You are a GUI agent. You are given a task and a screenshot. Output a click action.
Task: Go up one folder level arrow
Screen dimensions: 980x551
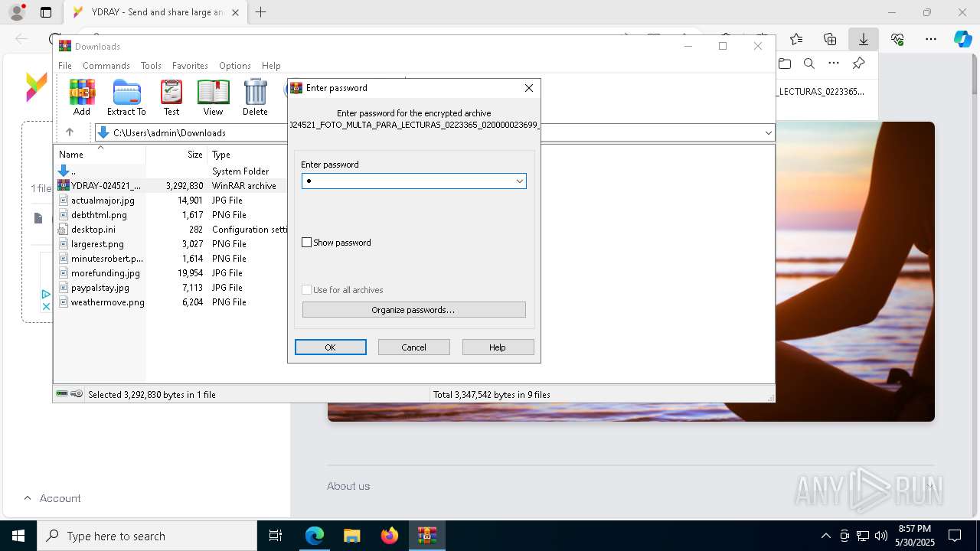pyautogui.click(x=70, y=132)
